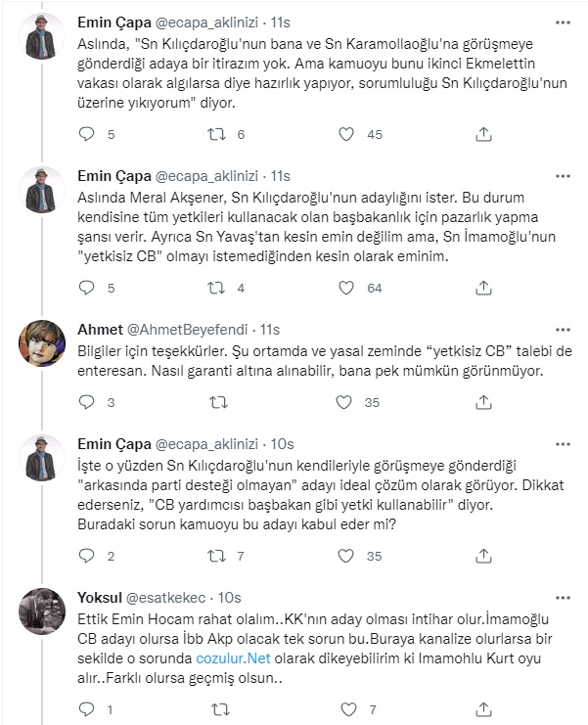View Yoksul's profile avatar

point(42,612)
